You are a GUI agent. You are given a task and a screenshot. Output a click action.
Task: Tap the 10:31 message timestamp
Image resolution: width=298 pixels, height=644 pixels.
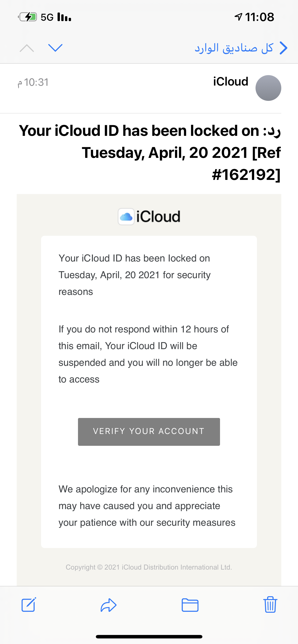coord(33,83)
